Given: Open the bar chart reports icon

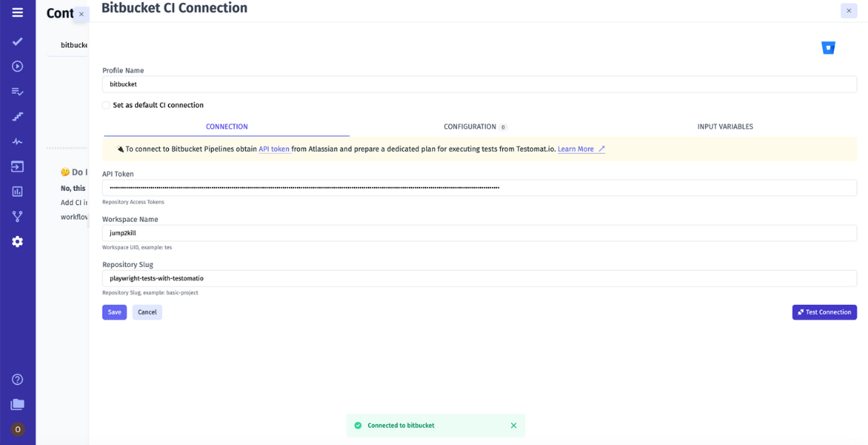Looking at the screenshot, I should (x=17, y=191).
